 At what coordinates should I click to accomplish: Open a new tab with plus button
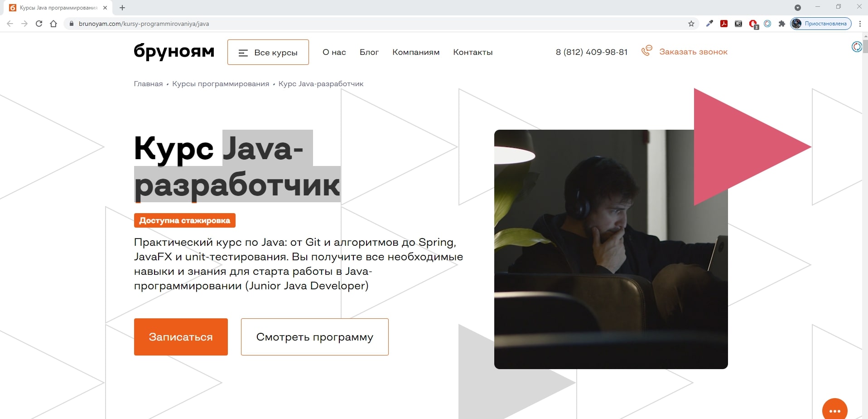tap(122, 8)
